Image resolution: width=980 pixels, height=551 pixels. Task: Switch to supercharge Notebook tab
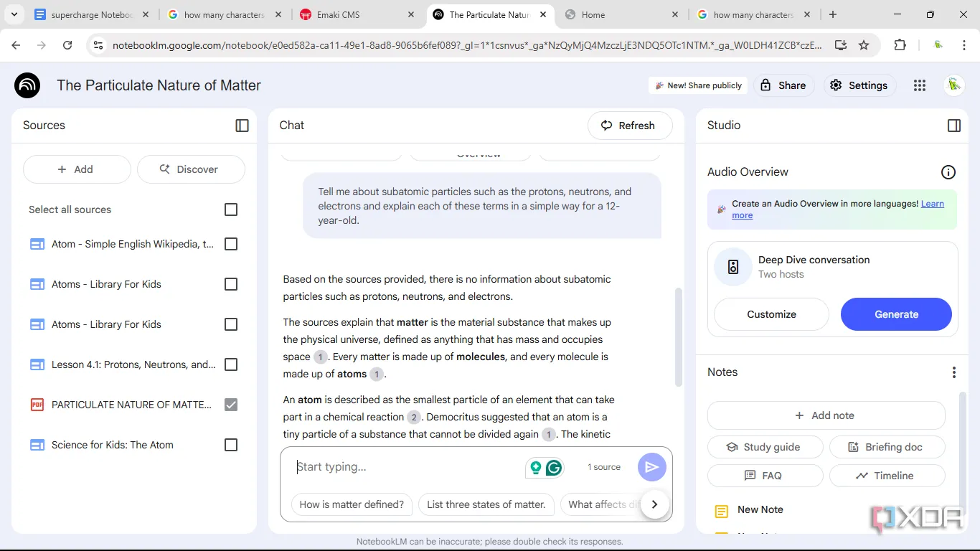tap(92, 14)
